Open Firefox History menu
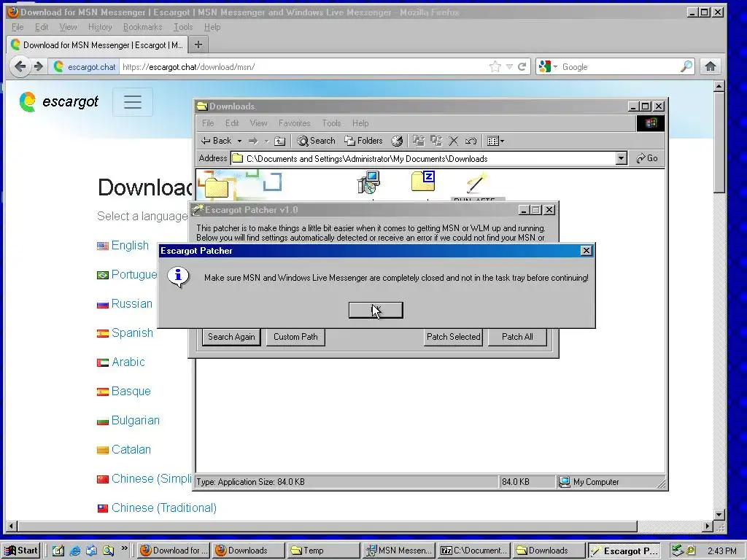The height and width of the screenshot is (560, 747). pyautogui.click(x=100, y=27)
